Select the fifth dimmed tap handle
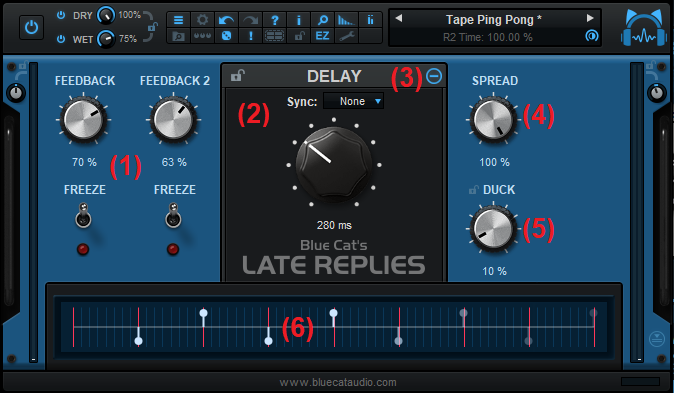This screenshot has width=674, height=393. click(x=398, y=341)
